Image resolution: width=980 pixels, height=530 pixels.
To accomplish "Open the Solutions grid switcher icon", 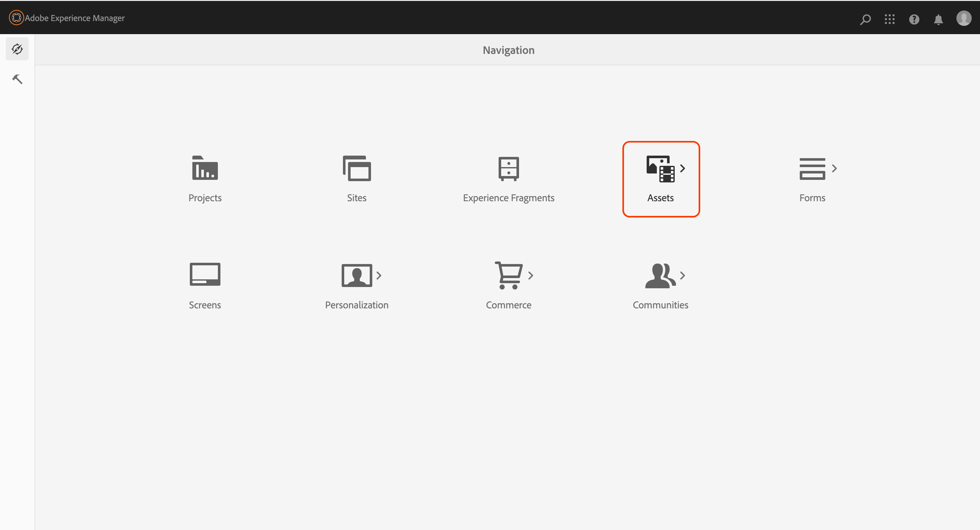I will 889,19.
